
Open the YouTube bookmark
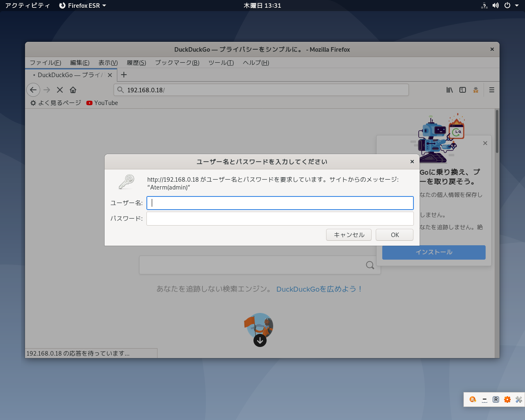(102, 103)
